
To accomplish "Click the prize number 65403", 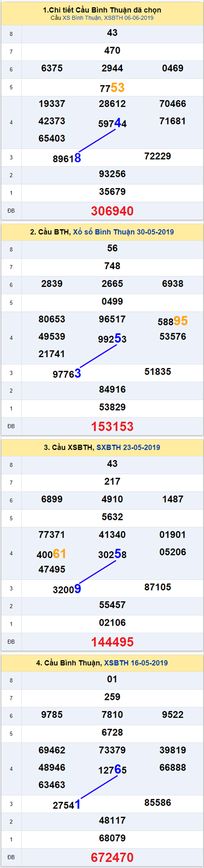I will [52, 138].
